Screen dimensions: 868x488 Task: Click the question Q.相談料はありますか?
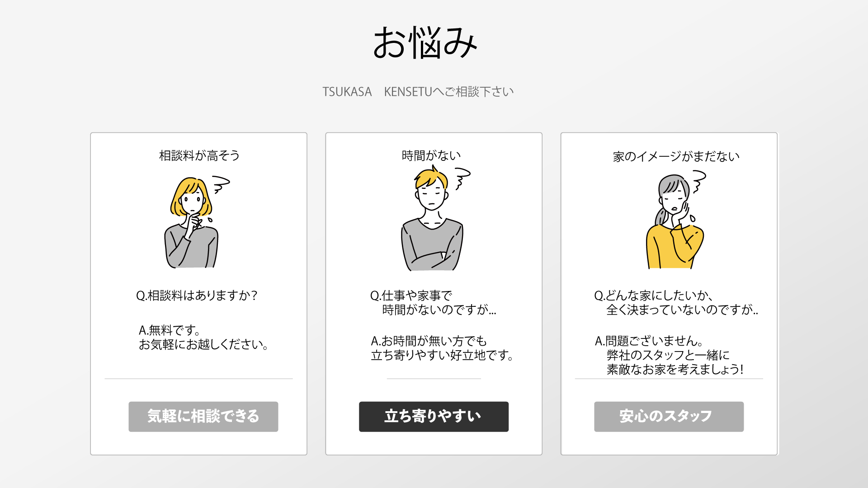point(197,296)
